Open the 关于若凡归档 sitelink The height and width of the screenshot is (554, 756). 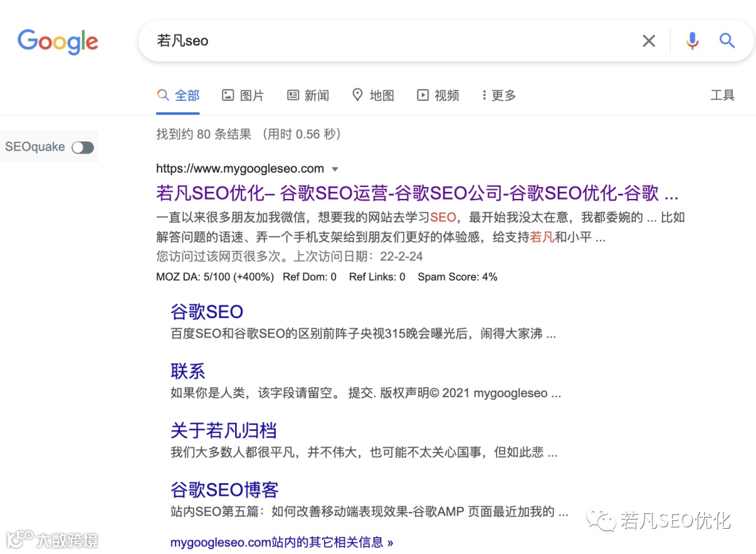pyautogui.click(x=224, y=431)
